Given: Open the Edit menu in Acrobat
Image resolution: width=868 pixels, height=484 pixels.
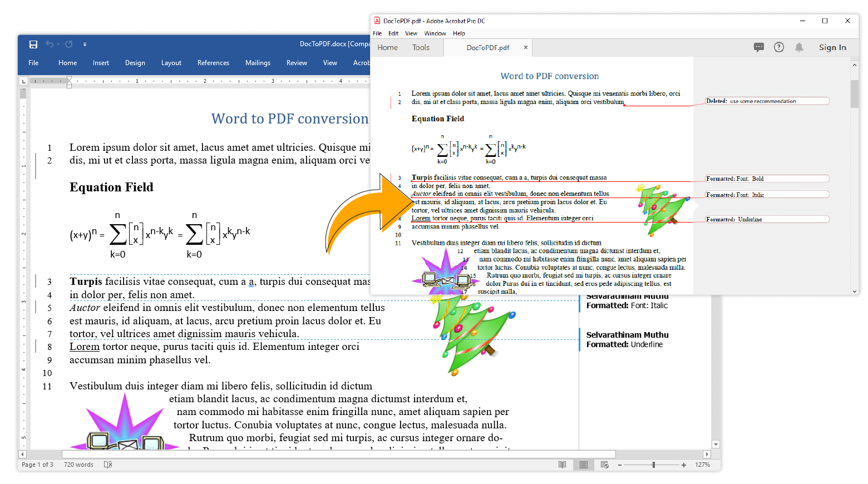Looking at the screenshot, I should (393, 33).
